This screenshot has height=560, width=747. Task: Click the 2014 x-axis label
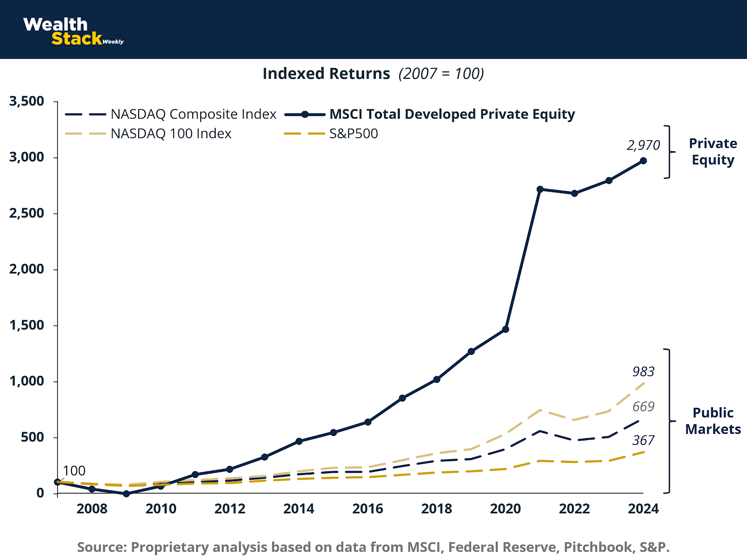[299, 509]
